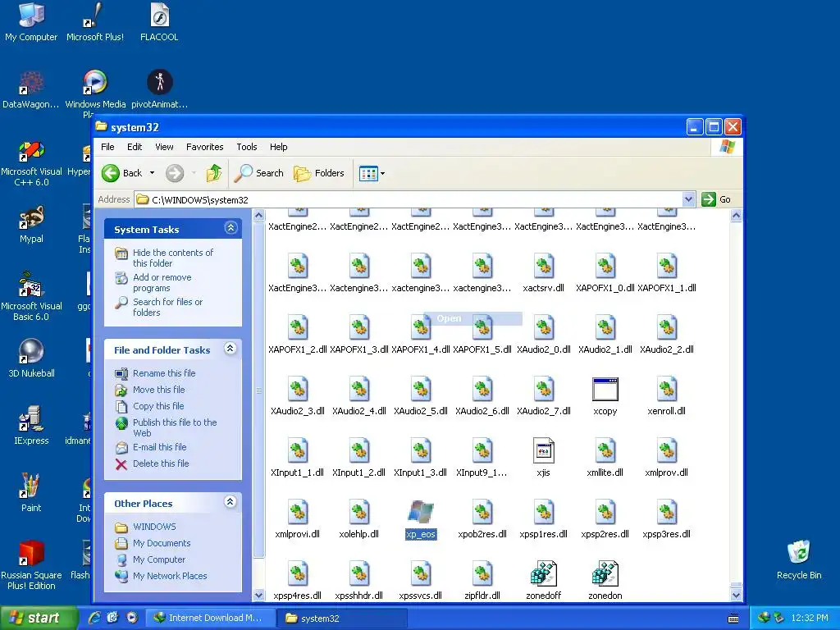Go to WINDOWS folder in Other Places
Viewport: 840px width, 630px height.
pos(154,527)
